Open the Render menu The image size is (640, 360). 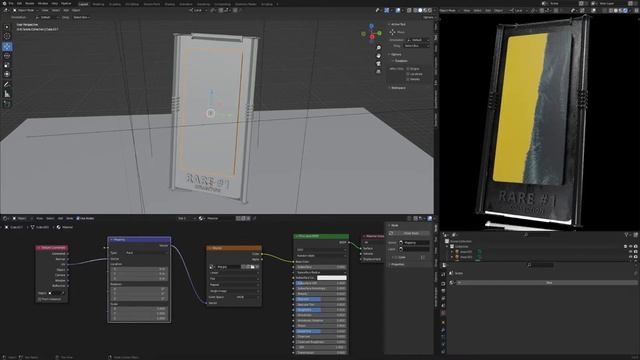pos(30,3)
